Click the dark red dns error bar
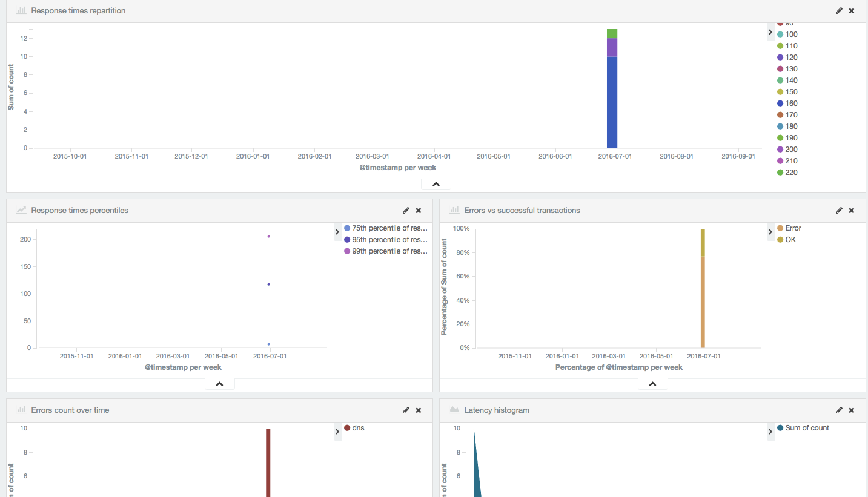 (x=268, y=462)
